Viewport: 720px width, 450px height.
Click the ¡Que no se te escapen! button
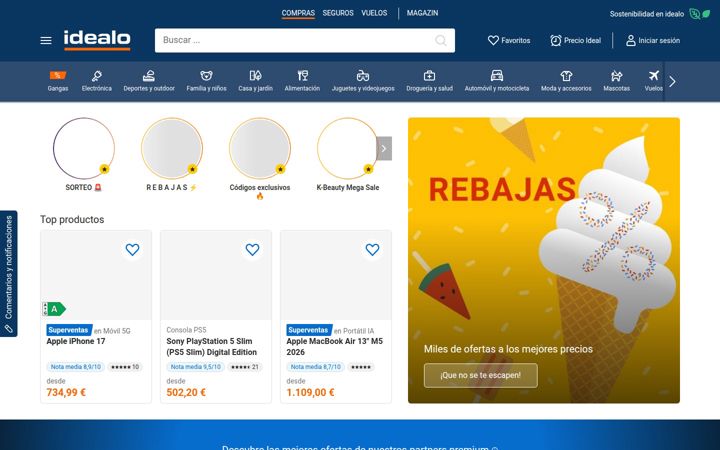pyautogui.click(x=480, y=375)
